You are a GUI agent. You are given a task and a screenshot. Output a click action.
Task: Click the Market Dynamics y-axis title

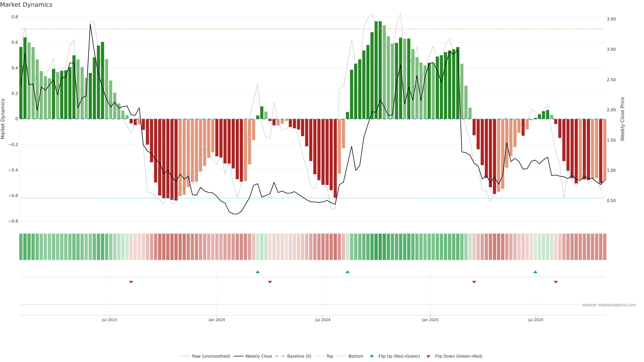point(3,119)
